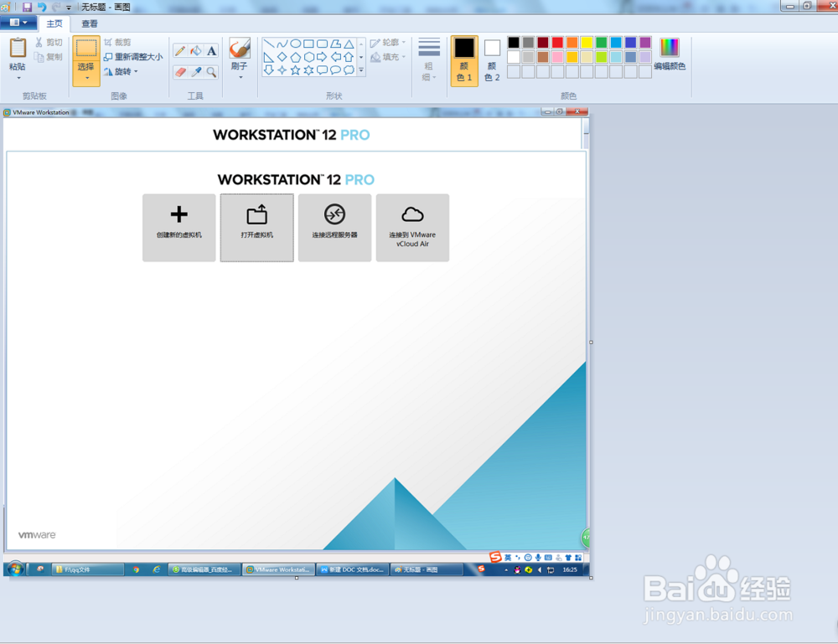Viewport: 838px width, 644px height.
Task: Choose the Up arrow shape
Action: 349,57
